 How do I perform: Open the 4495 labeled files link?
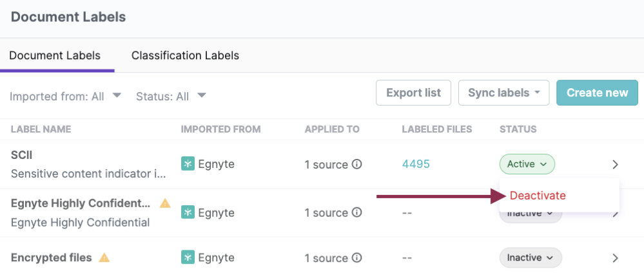click(416, 164)
